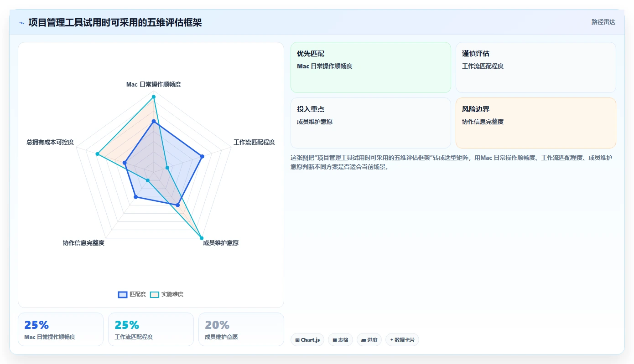This screenshot has width=634, height=364.
Task: Open the Chart.js tag chip
Action: pyautogui.click(x=307, y=340)
